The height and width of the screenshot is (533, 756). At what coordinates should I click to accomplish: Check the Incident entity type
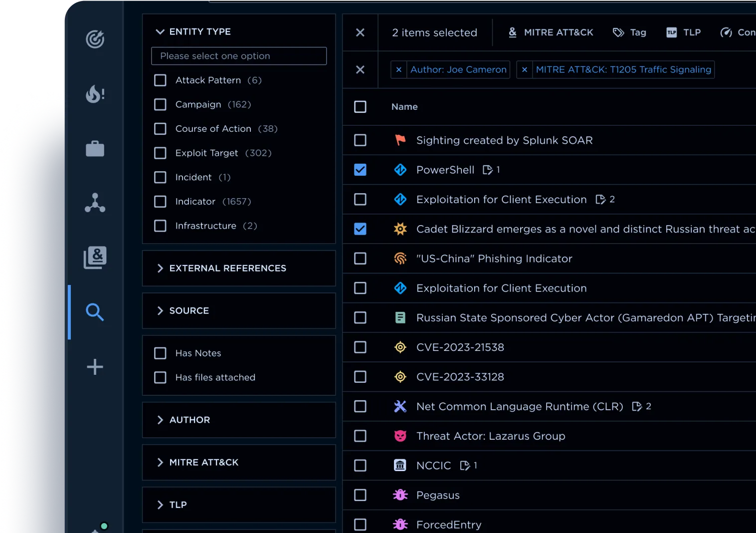160,177
